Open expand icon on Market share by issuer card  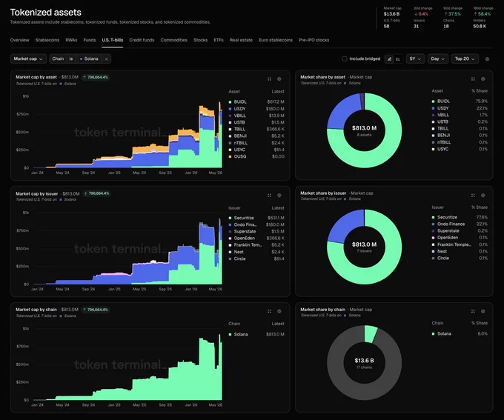(x=473, y=196)
